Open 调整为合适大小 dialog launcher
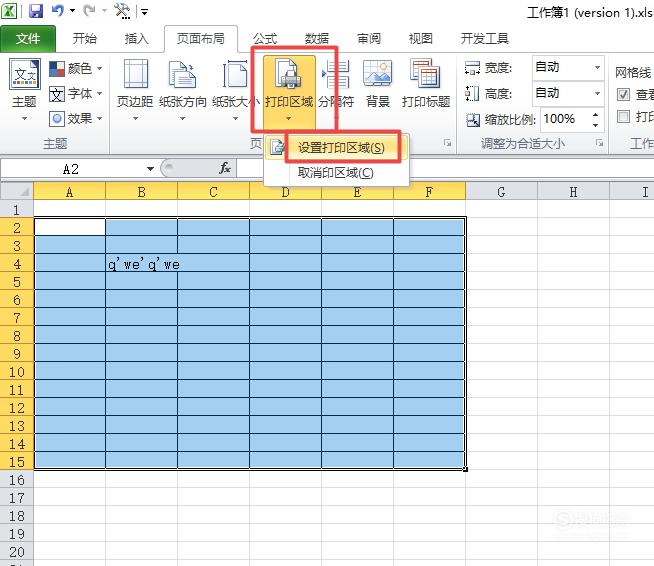 [x=599, y=143]
